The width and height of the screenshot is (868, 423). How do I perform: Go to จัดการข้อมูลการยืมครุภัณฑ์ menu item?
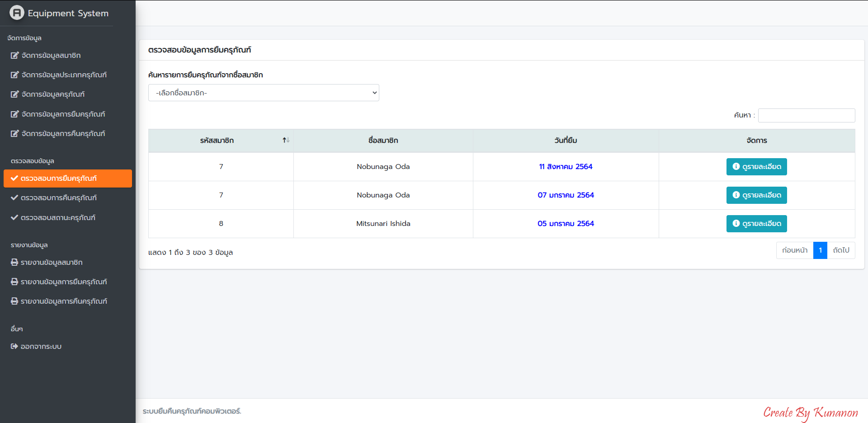click(x=63, y=114)
